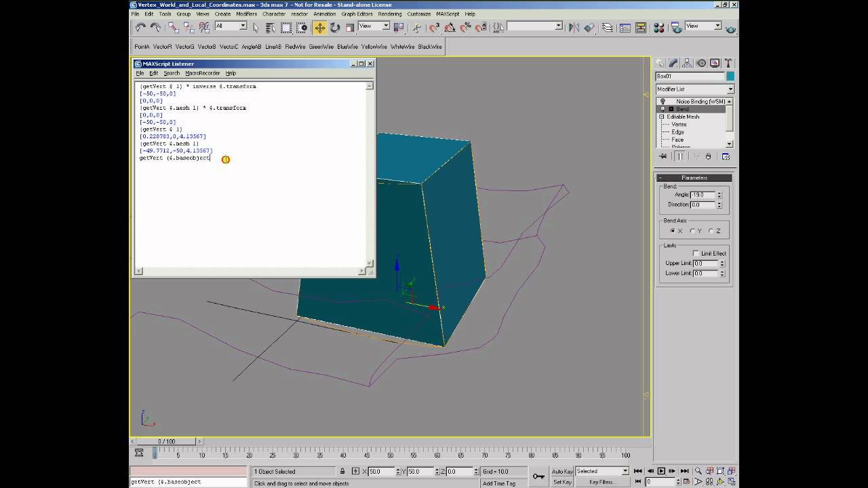Open the key filter Selected dropdown
868x488 pixels.
point(603,471)
